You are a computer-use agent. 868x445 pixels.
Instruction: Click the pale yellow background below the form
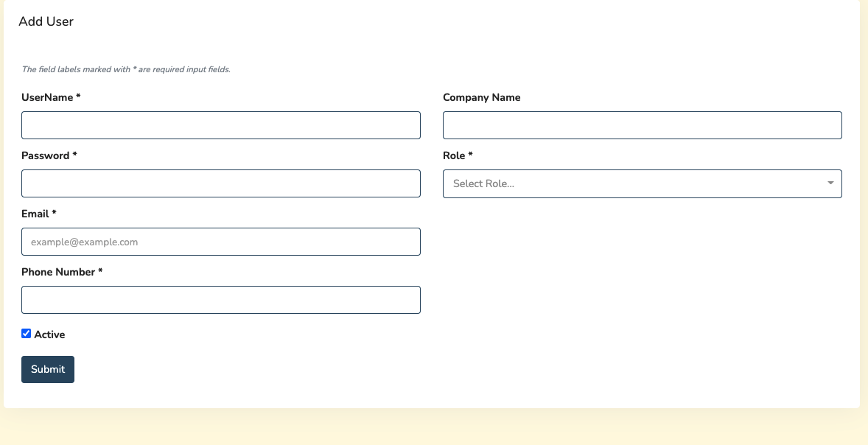pos(433,429)
